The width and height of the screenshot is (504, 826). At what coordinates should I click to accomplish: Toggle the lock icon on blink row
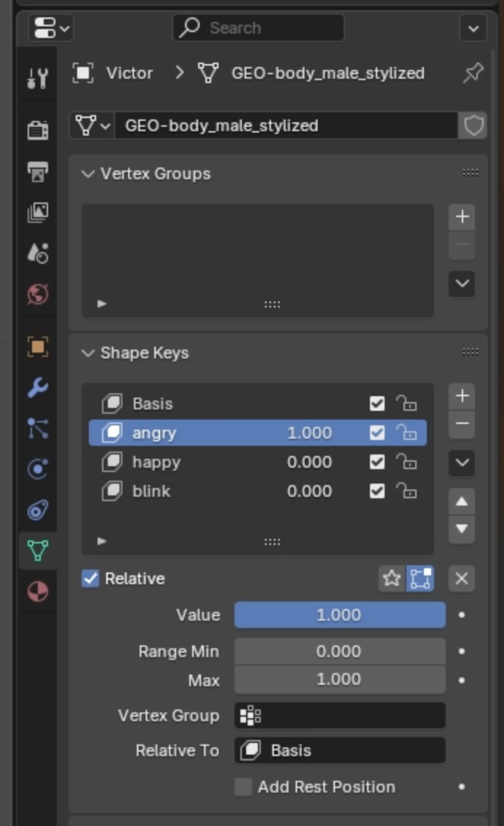pos(406,491)
